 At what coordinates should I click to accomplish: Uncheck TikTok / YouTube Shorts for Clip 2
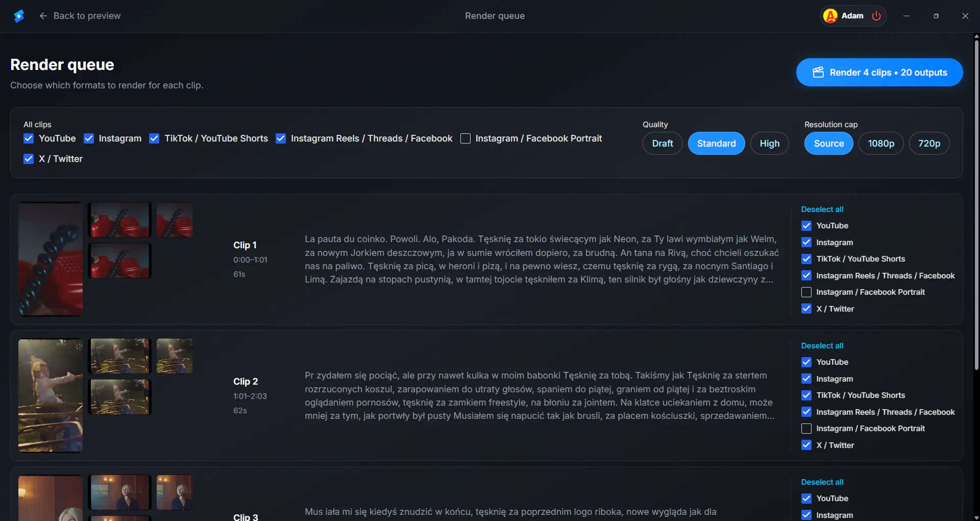(x=806, y=395)
